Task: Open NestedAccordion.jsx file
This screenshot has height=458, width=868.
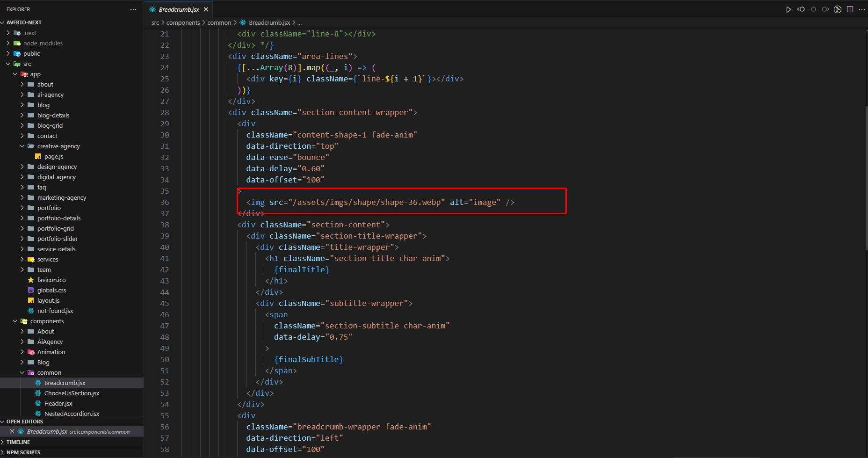Action: (x=72, y=413)
